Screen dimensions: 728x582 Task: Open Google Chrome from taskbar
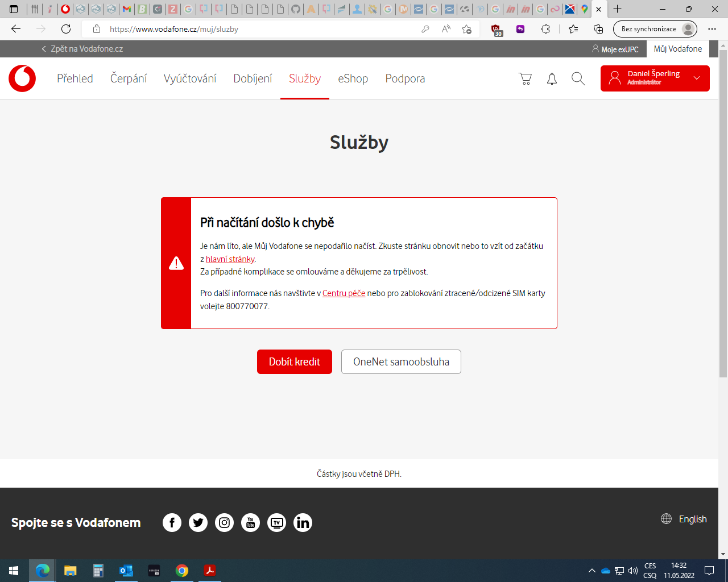point(182,571)
